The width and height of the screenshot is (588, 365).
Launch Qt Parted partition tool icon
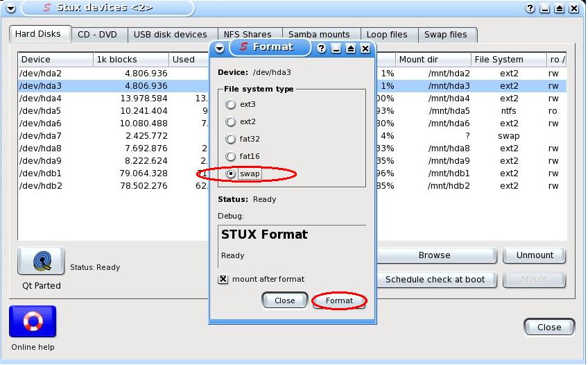(41, 261)
